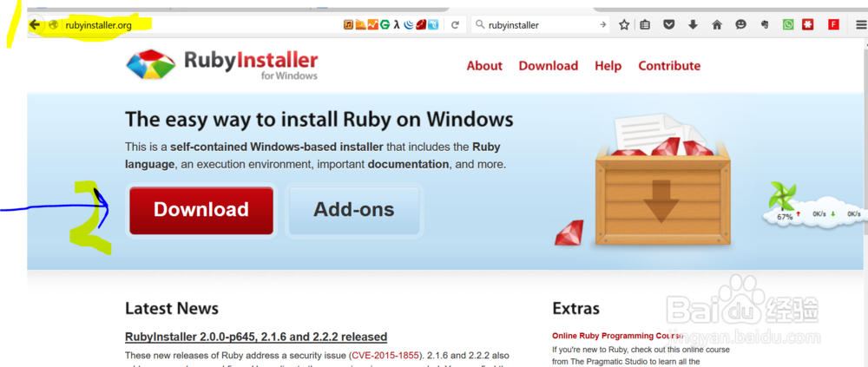
Task: Click the red F extension icon
Action: click(x=833, y=25)
